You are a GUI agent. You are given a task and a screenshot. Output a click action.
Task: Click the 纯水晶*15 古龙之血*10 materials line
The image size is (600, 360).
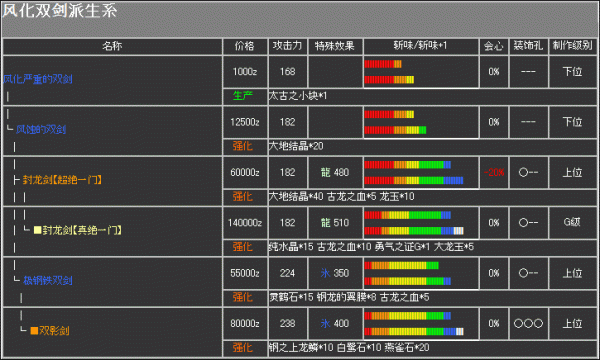coord(371,247)
